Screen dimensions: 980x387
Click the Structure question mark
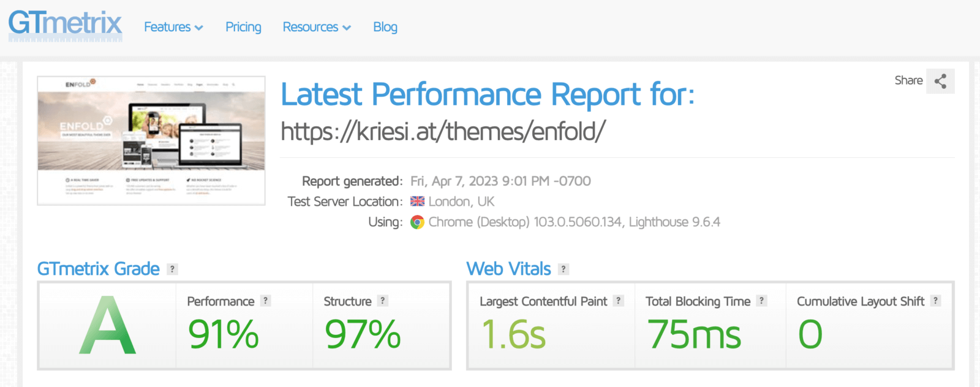[x=382, y=301]
